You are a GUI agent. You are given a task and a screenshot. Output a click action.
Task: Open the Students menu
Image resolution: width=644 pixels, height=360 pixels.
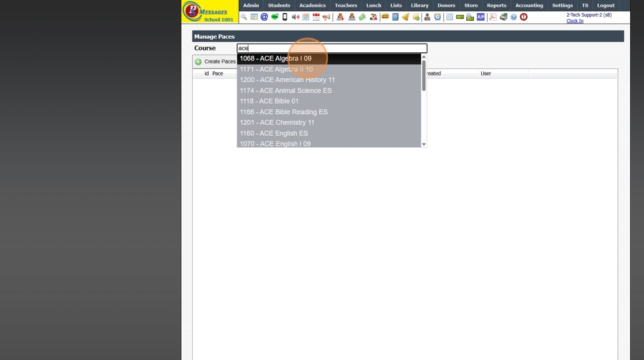[279, 5]
